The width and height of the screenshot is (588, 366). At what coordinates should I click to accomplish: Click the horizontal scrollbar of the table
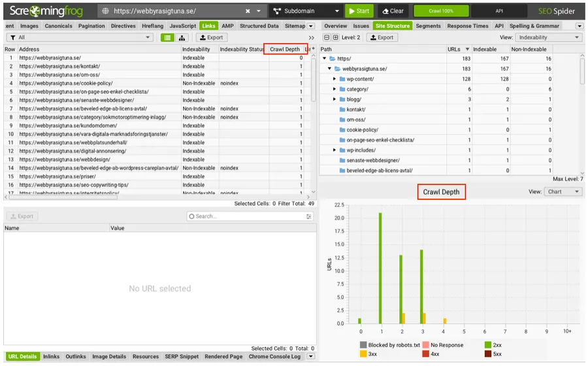(x=63, y=197)
